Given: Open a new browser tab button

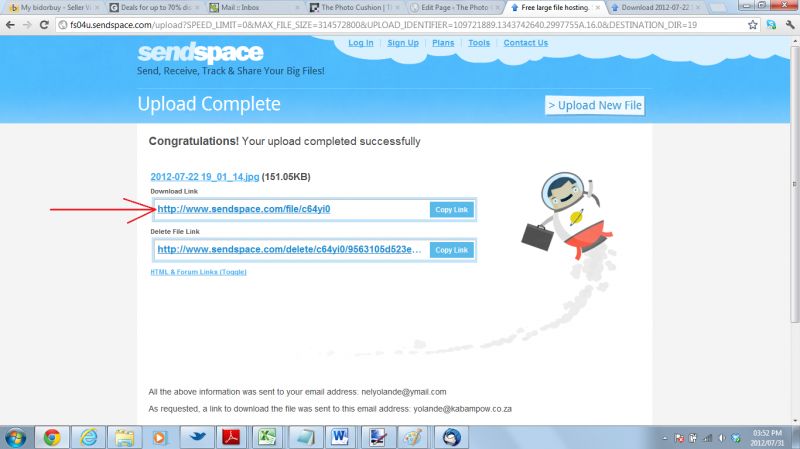Looking at the screenshot, I should (717, 8).
